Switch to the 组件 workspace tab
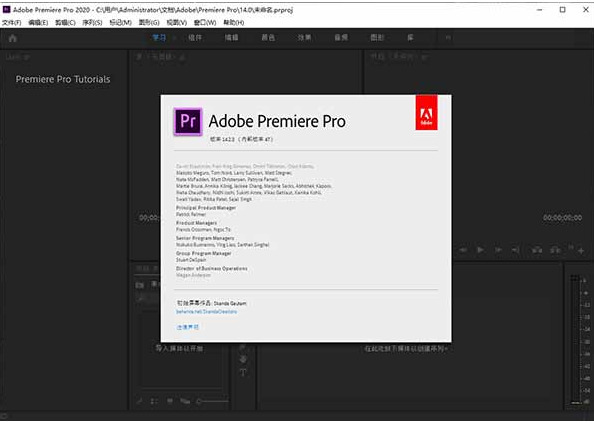 195,37
